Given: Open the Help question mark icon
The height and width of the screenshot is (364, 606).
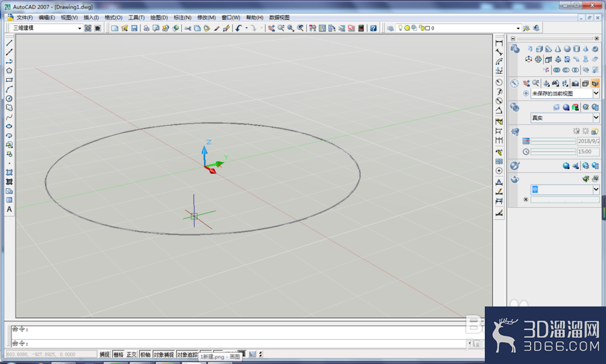Looking at the screenshot, I should click(373, 28).
